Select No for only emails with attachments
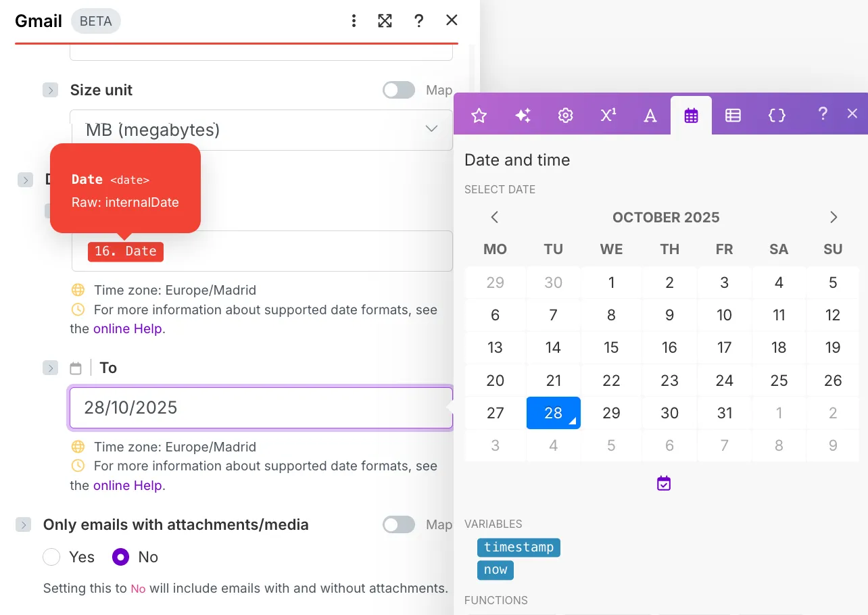This screenshot has height=615, width=868. [120, 557]
